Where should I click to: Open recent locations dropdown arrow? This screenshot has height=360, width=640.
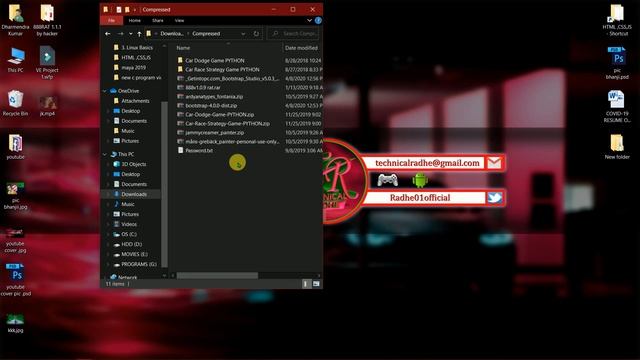(130, 33)
